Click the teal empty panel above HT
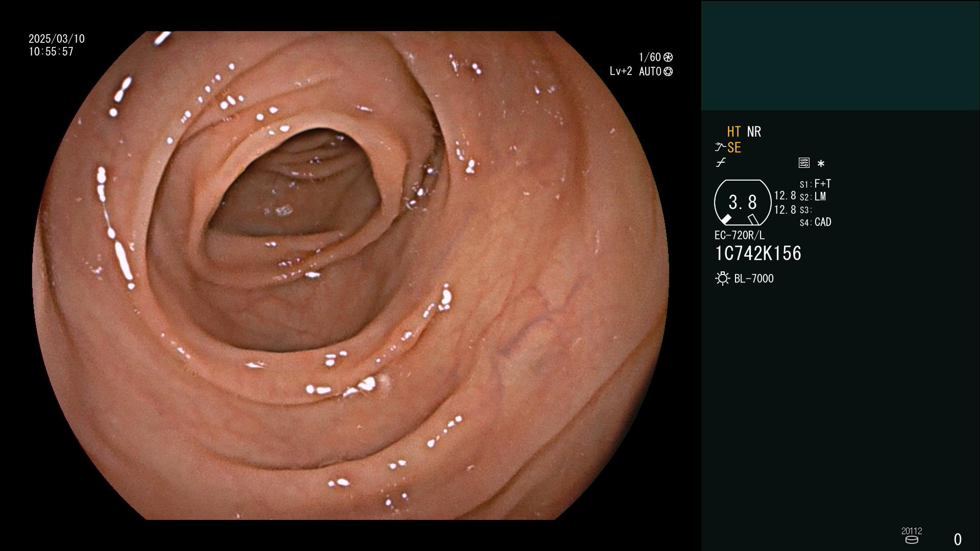Screen dimensions: 980x551 coord(840,55)
